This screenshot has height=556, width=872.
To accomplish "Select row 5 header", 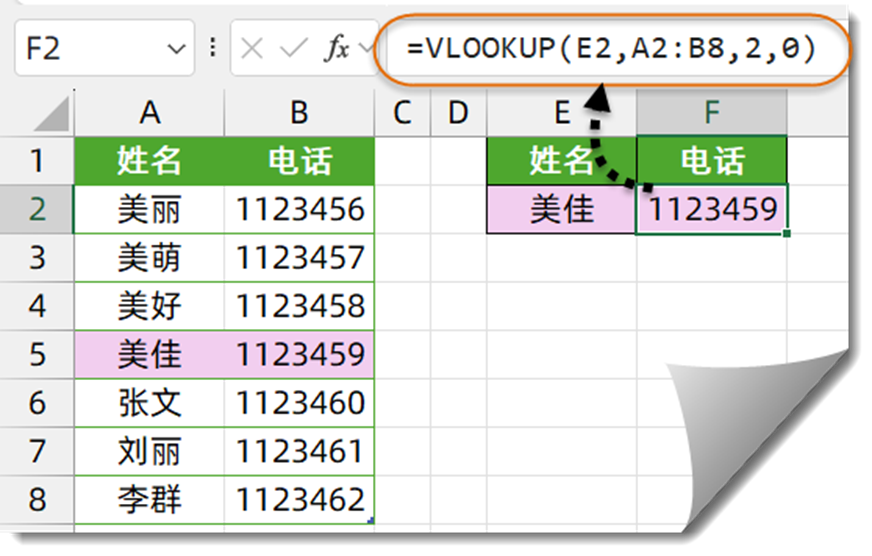I will (x=37, y=354).
